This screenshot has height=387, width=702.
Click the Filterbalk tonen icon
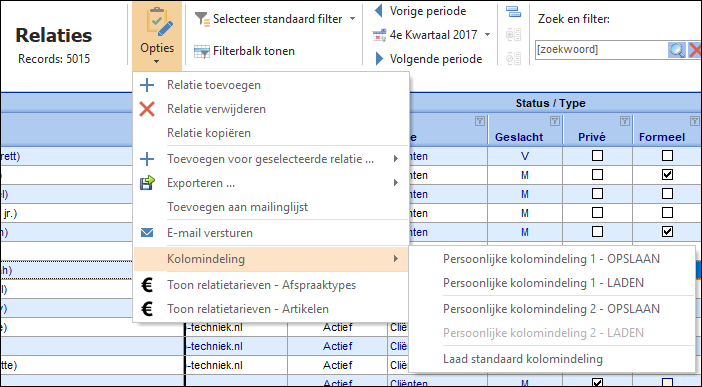tap(202, 52)
